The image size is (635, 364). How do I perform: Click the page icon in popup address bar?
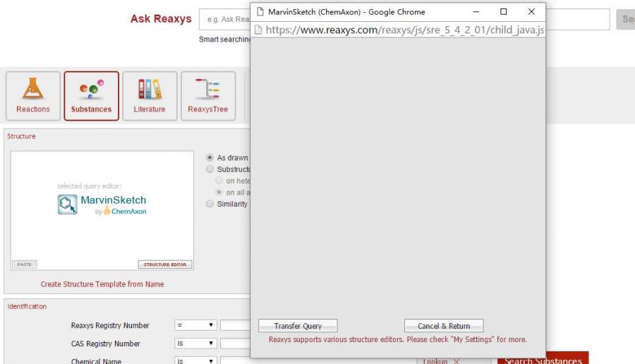click(258, 30)
